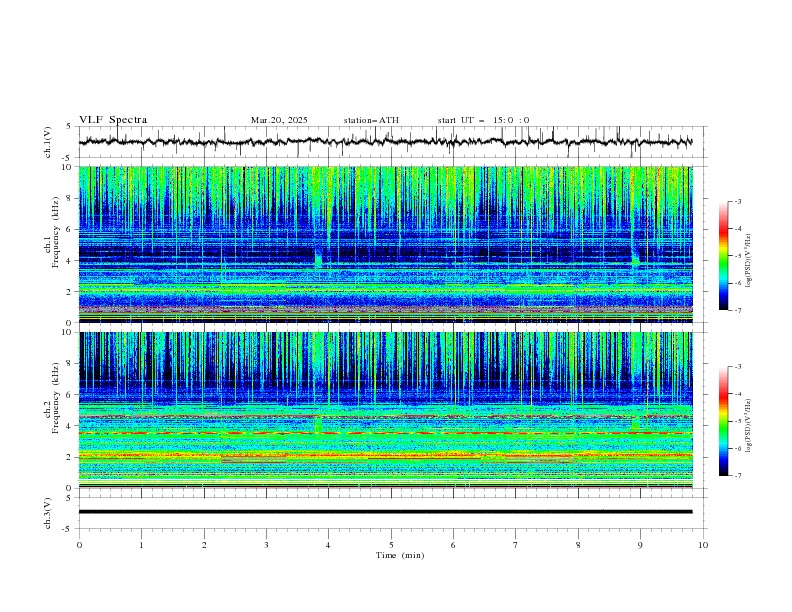The height and width of the screenshot is (612, 792).
Task: Click the time axis tick label '1'
Action: pyautogui.click(x=141, y=545)
